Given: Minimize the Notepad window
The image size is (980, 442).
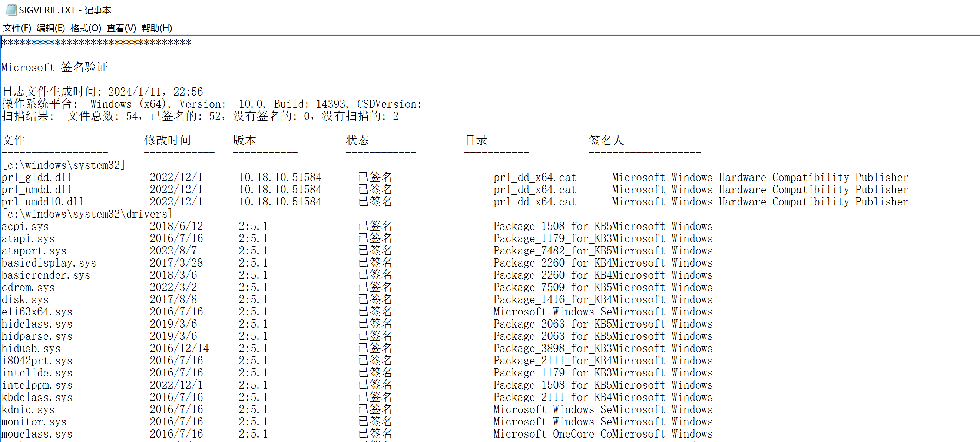Looking at the screenshot, I should 972,10.
